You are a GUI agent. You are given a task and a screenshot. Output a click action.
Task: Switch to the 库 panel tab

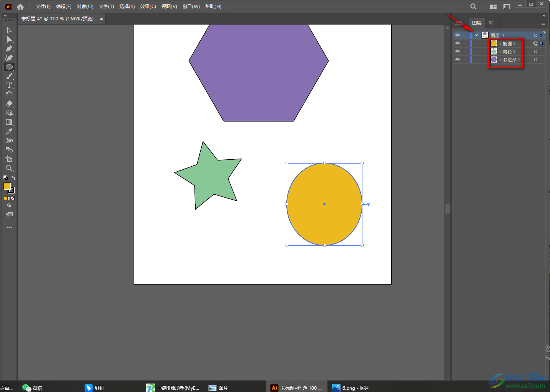click(x=491, y=23)
